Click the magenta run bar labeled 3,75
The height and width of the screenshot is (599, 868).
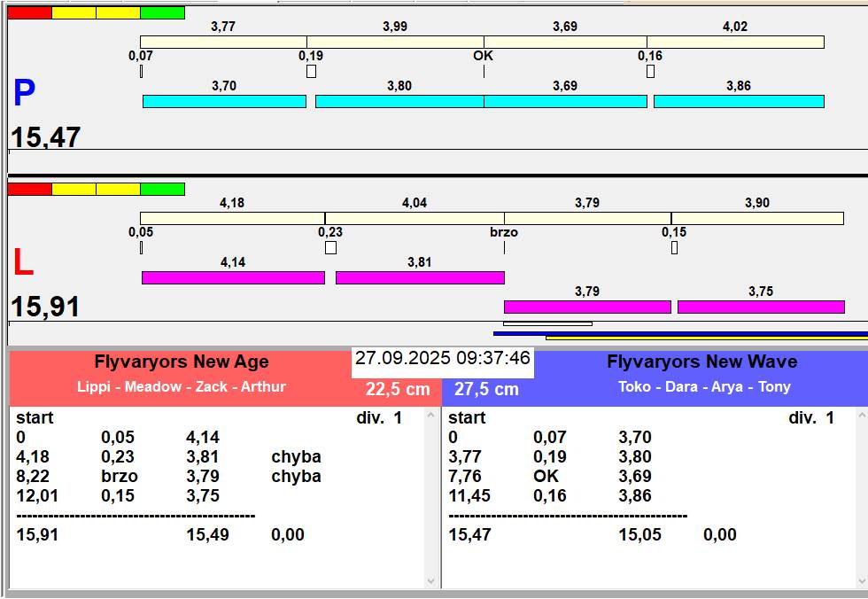(x=761, y=307)
